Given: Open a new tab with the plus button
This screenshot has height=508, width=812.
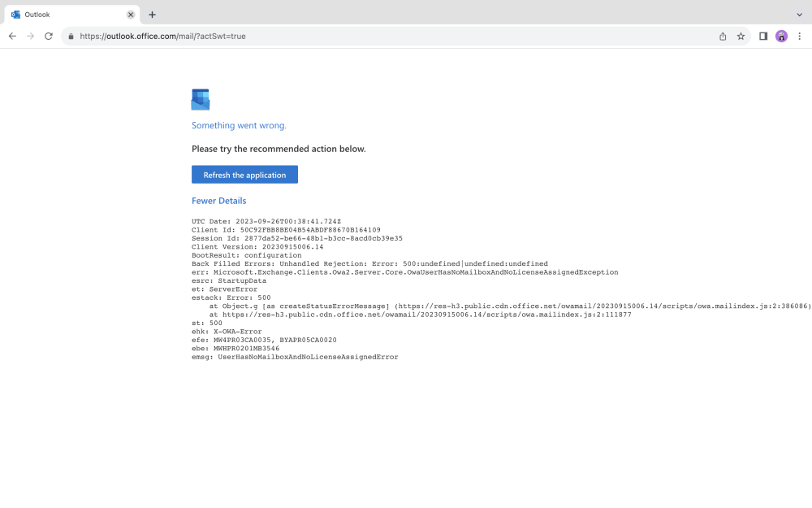Looking at the screenshot, I should click(152, 15).
